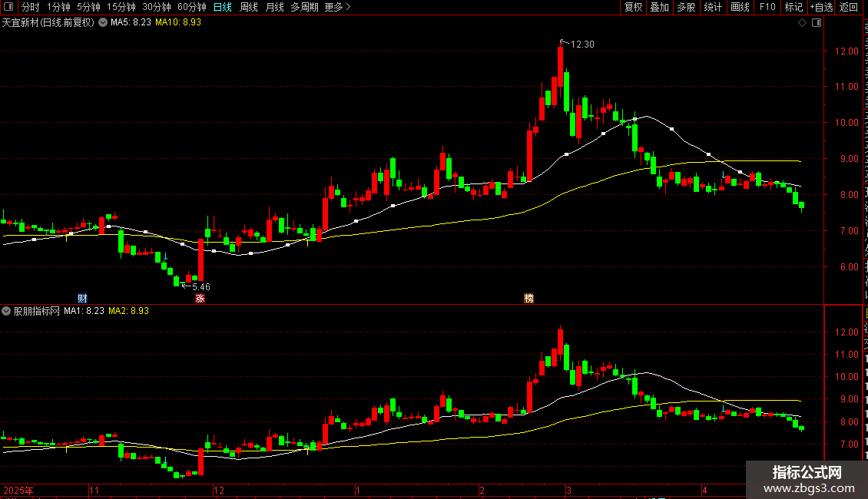Image resolution: width=868 pixels, height=499 pixels.
Task: Click the 12.00 price on main chart axis
Action: [x=846, y=51]
